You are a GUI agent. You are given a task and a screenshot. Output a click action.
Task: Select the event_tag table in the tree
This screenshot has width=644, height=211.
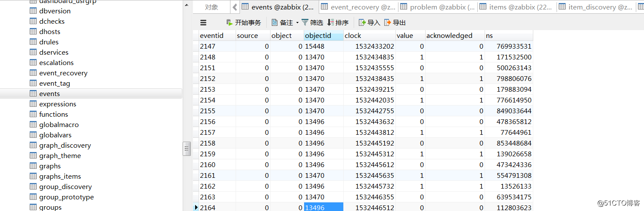[x=54, y=83]
